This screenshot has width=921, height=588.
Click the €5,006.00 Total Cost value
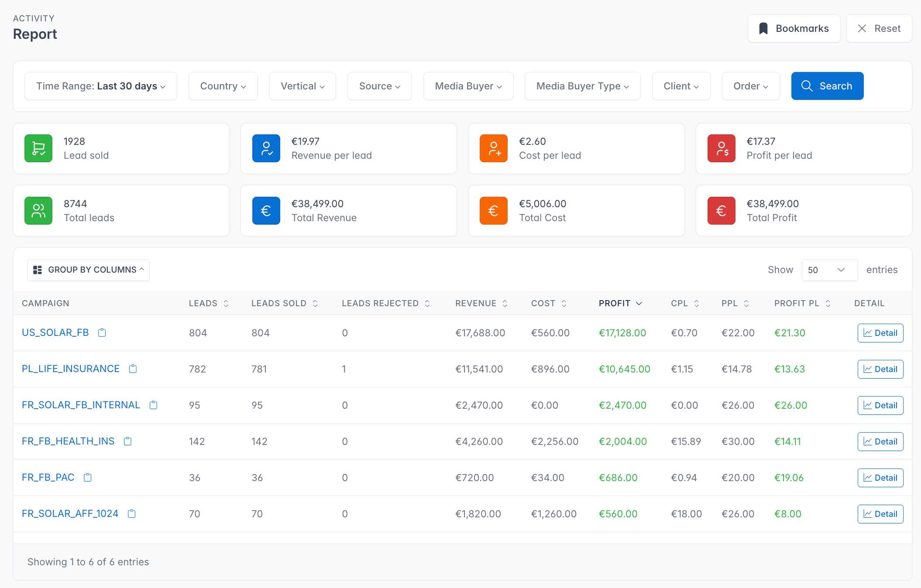543,204
